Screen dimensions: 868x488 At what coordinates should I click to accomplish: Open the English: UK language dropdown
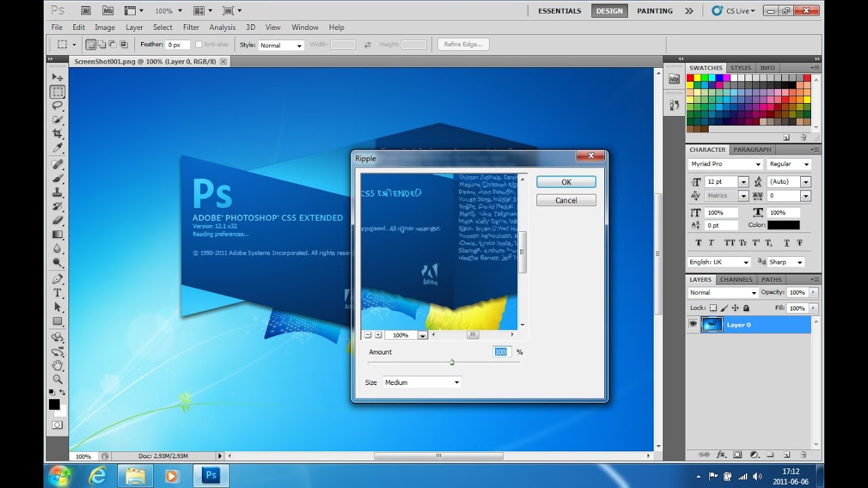(x=719, y=262)
